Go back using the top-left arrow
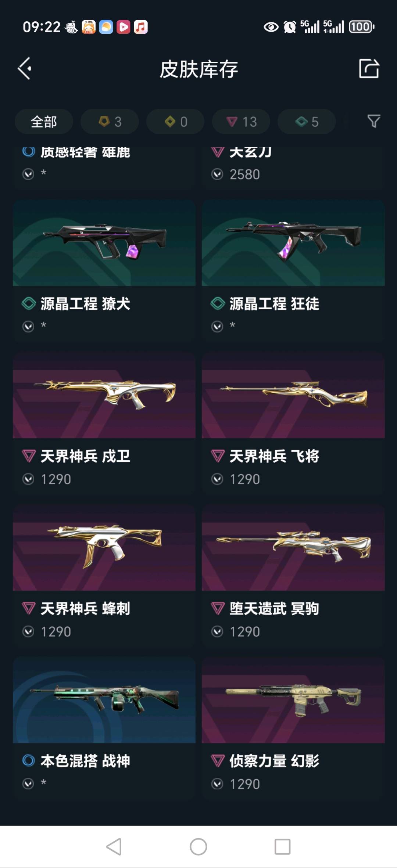 click(25, 69)
